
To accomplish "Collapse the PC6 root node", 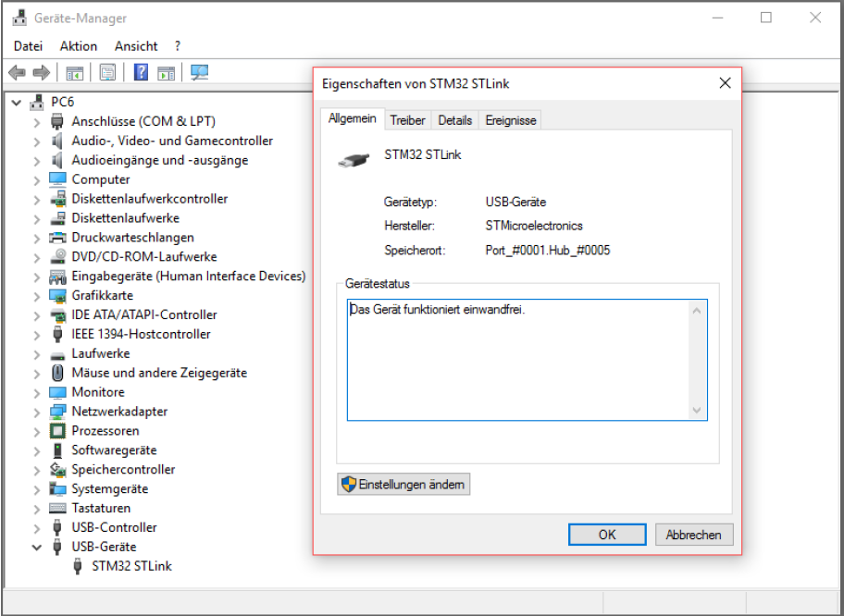I will coord(17,103).
